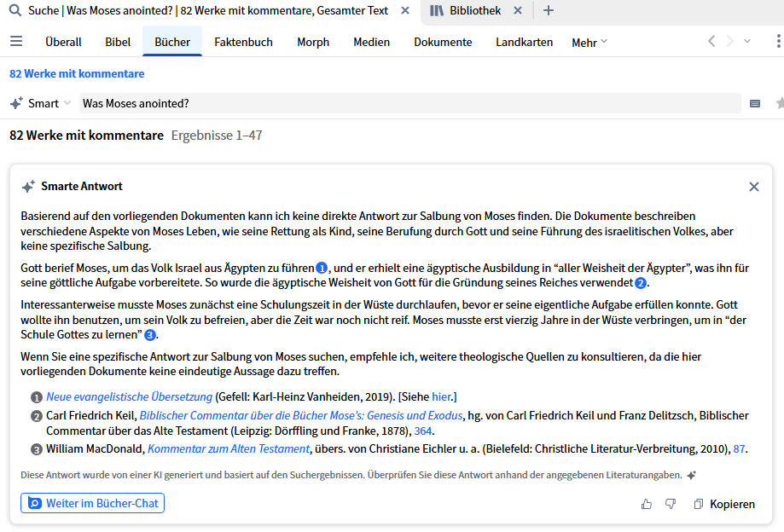Dismiss the Smarte Antwort panel with its X
This screenshot has width=784, height=532.
click(753, 186)
